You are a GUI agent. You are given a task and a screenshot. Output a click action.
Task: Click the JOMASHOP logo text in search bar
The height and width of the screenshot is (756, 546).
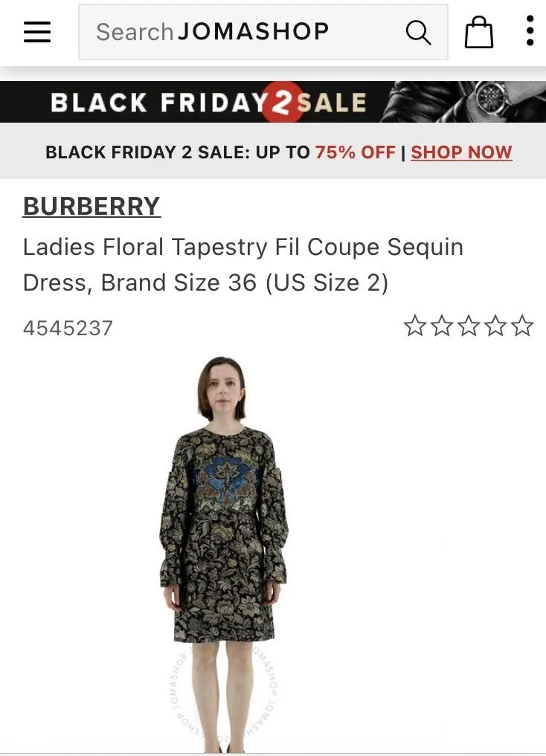tap(254, 32)
